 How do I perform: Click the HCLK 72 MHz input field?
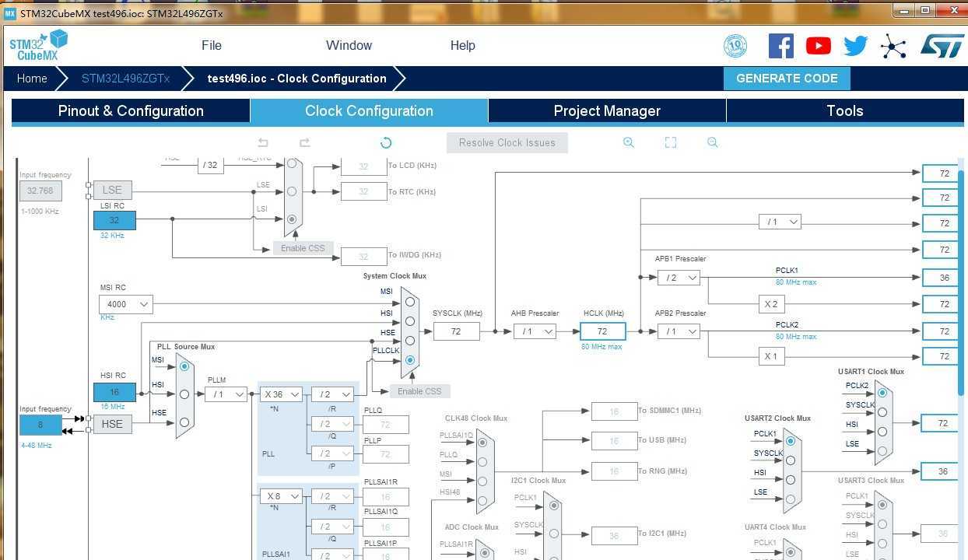click(x=602, y=331)
